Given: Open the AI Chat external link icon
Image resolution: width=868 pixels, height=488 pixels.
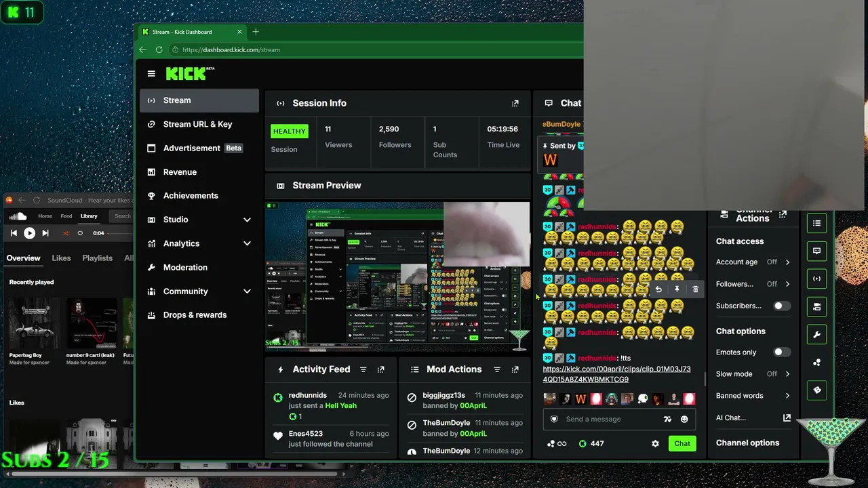Looking at the screenshot, I should coord(787,418).
